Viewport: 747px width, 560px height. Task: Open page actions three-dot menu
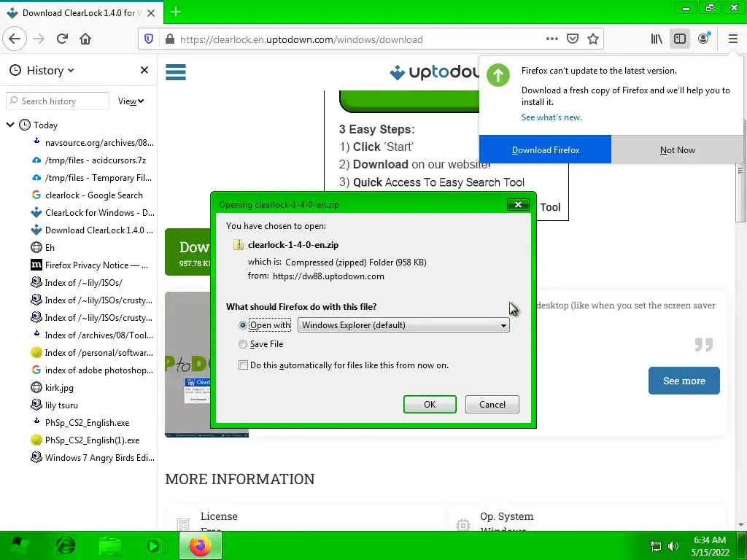point(551,39)
